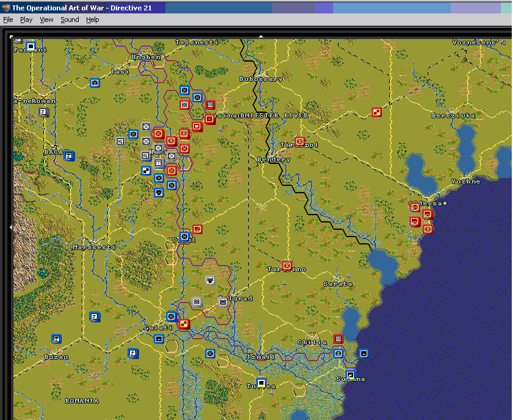Select the red unit beside Chilia
513x420 pixels.
339,338
